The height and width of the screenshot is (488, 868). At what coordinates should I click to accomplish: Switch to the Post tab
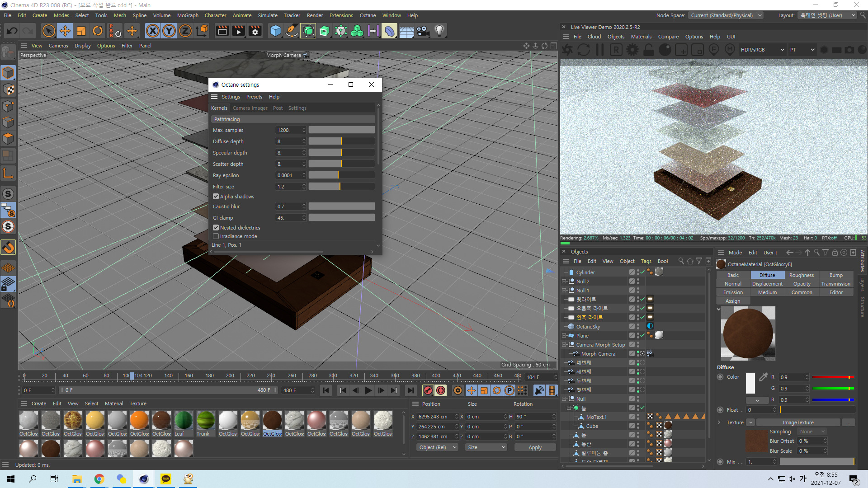click(278, 108)
